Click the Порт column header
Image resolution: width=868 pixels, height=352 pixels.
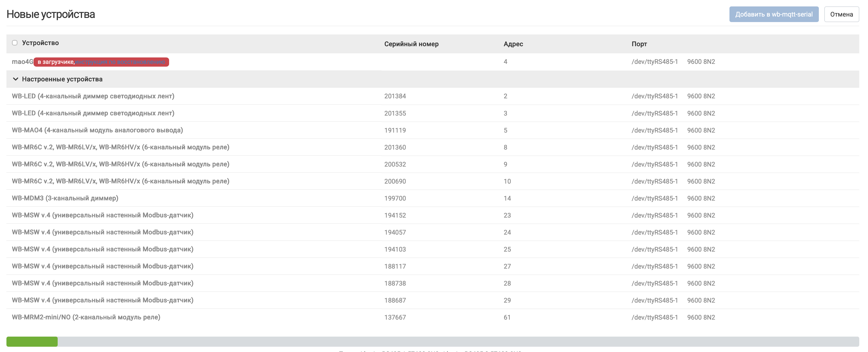[x=639, y=44]
